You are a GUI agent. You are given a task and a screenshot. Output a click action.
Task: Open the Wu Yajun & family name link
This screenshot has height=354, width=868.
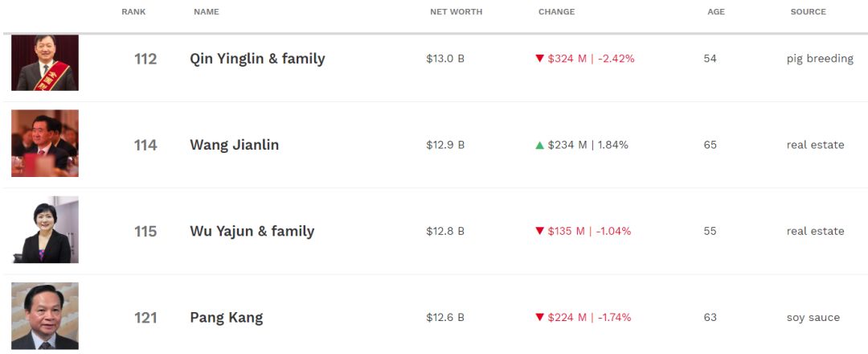pos(252,231)
